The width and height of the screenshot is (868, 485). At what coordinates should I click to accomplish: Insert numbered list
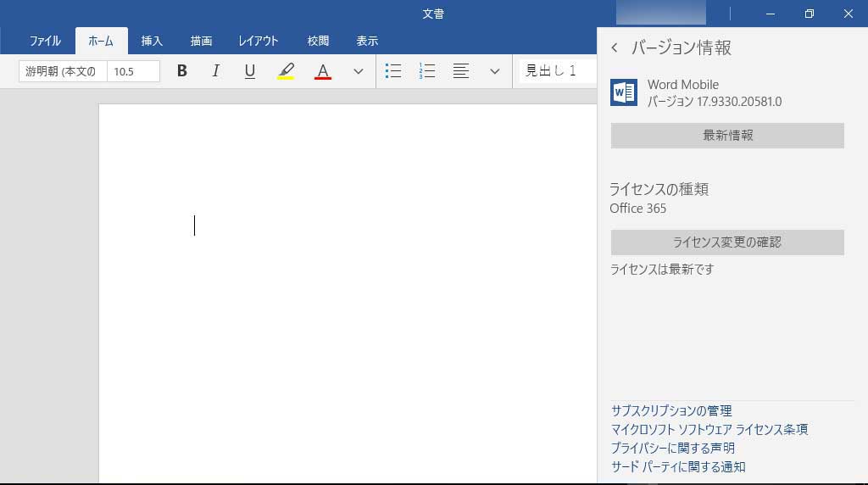click(427, 71)
